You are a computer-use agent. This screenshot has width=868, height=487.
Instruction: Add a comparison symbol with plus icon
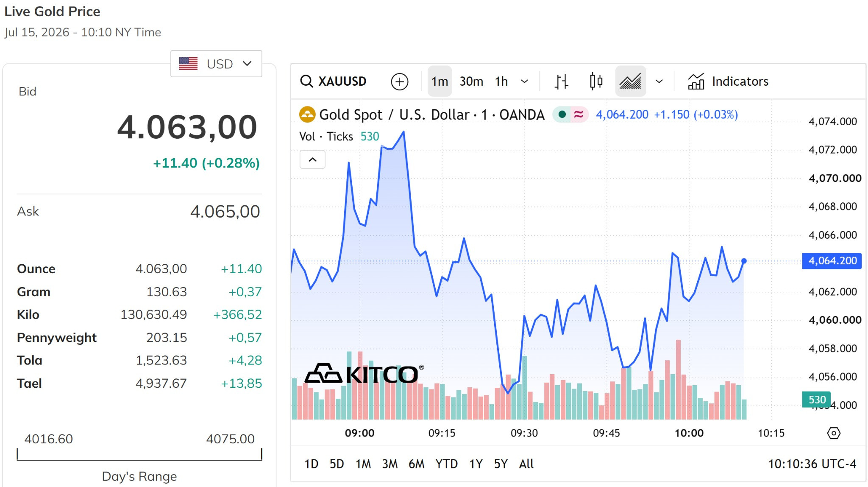click(399, 81)
